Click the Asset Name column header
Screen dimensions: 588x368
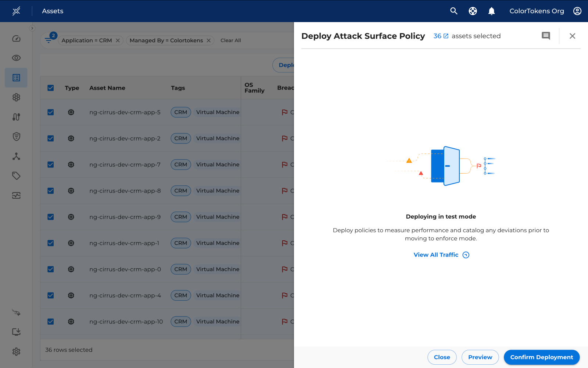tap(107, 88)
